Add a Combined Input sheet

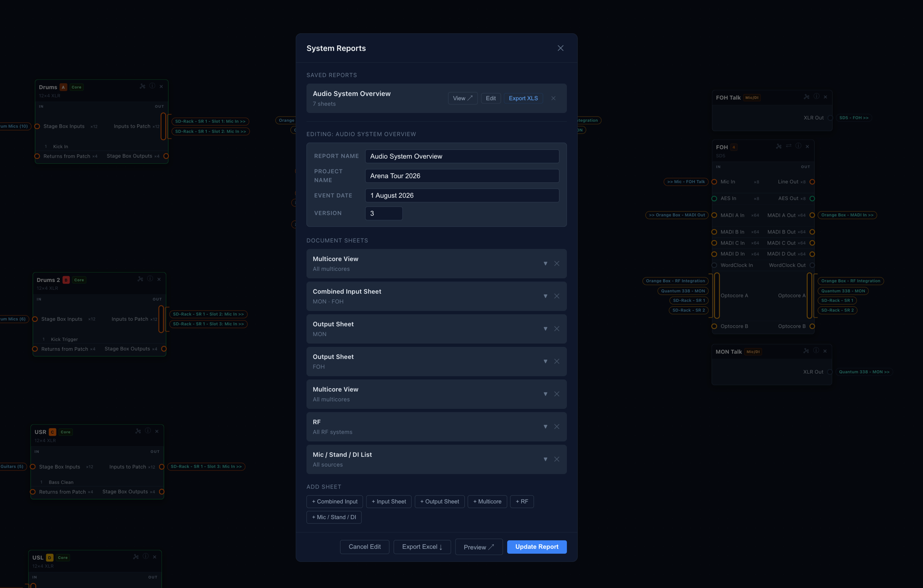[335, 502]
